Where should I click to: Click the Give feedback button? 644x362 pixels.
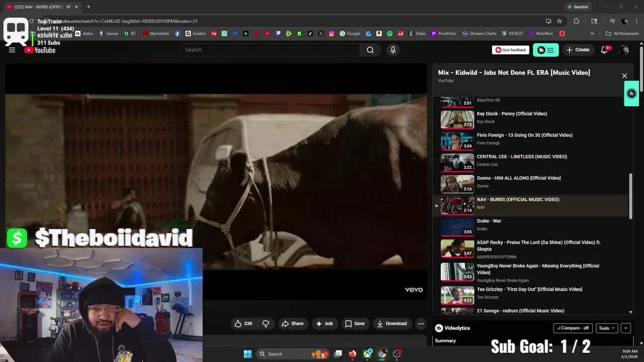click(x=511, y=50)
